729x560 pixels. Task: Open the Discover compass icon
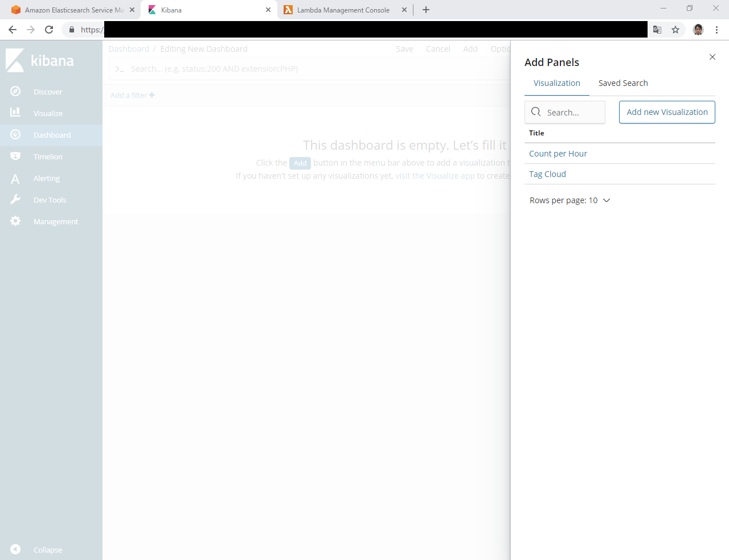pos(15,92)
